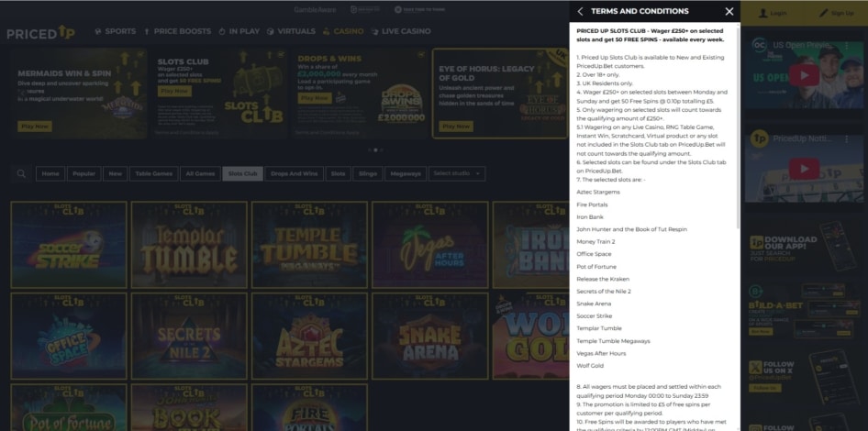
Task: Open the GambleAware link
Action: pyautogui.click(x=315, y=9)
